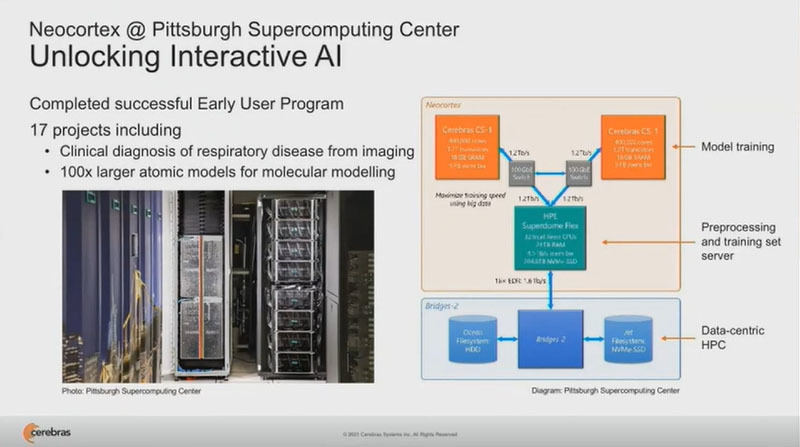Click the italic "Bridges-2" panel label in corner

442,306
